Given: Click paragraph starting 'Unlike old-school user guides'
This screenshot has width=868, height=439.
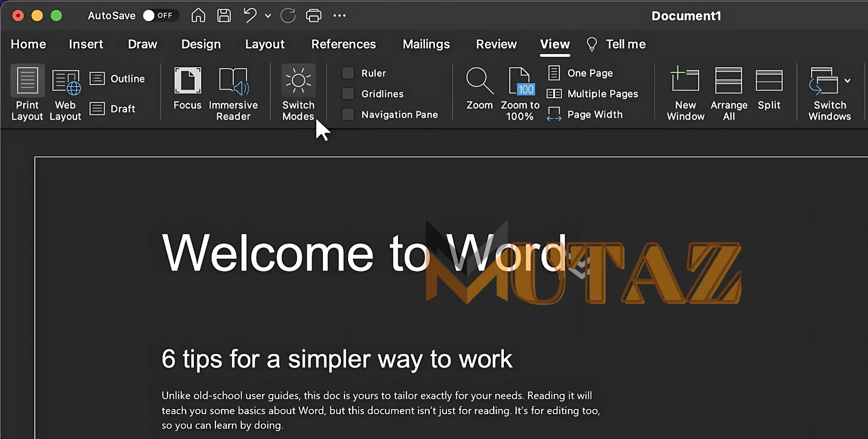Looking at the screenshot, I should [381, 410].
